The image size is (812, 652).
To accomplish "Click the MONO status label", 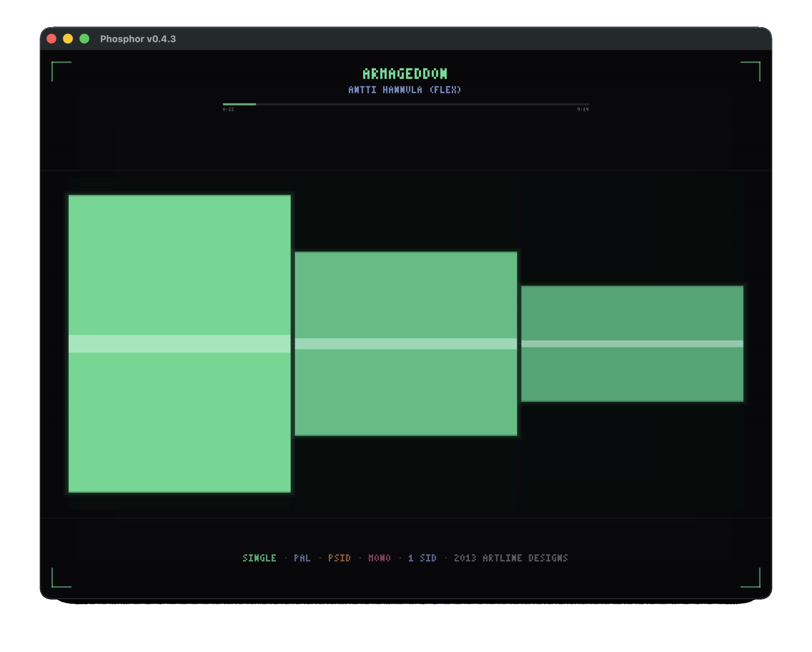I will 379,558.
